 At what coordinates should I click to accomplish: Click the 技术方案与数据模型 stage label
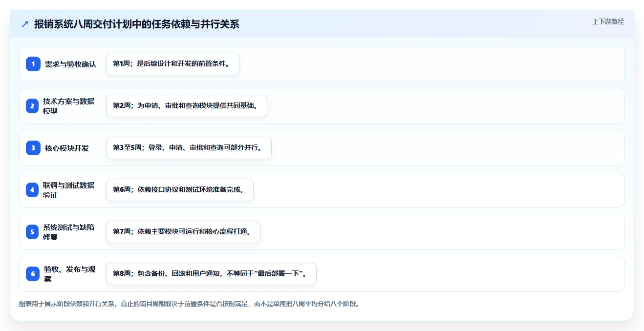click(68, 106)
